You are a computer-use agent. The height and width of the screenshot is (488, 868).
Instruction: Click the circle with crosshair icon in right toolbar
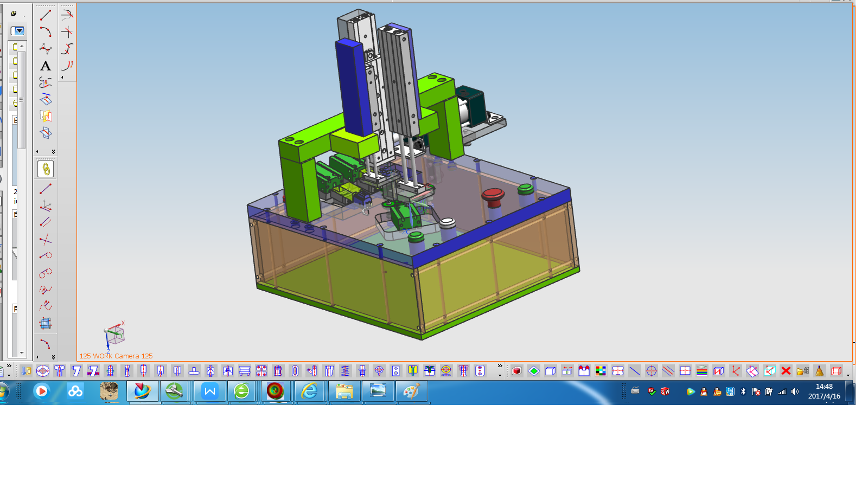[652, 371]
